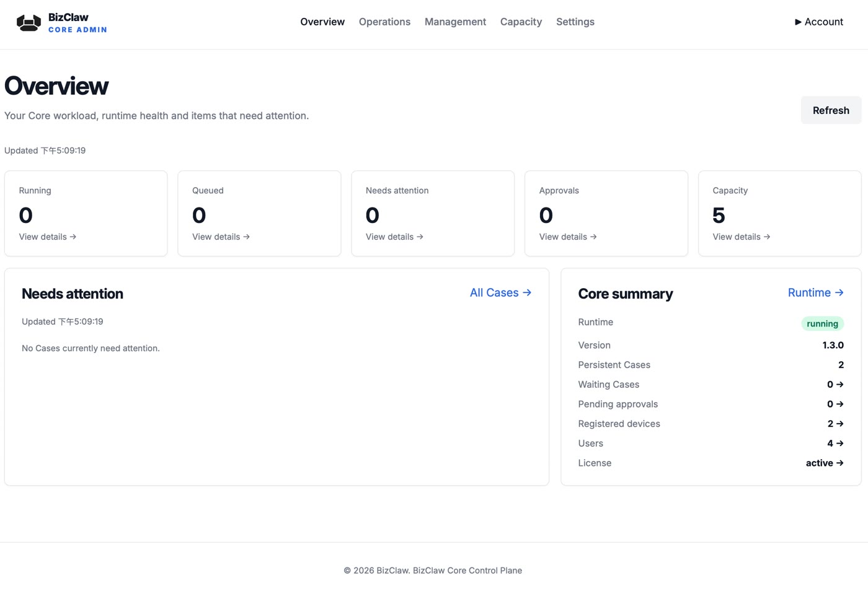The height and width of the screenshot is (591, 868).
Task: Click the Needs attention panel heading
Action: (x=73, y=294)
